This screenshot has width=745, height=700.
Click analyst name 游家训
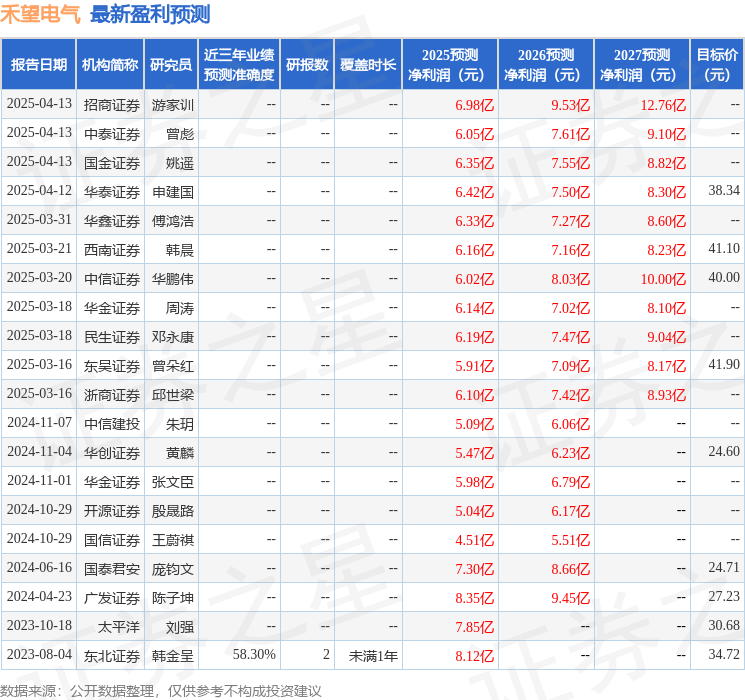173,105
